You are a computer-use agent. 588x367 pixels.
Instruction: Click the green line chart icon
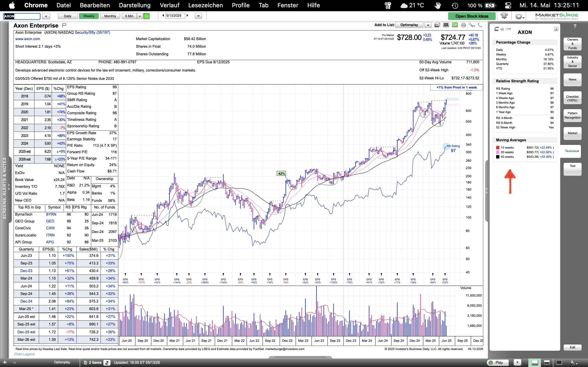[455, 25]
